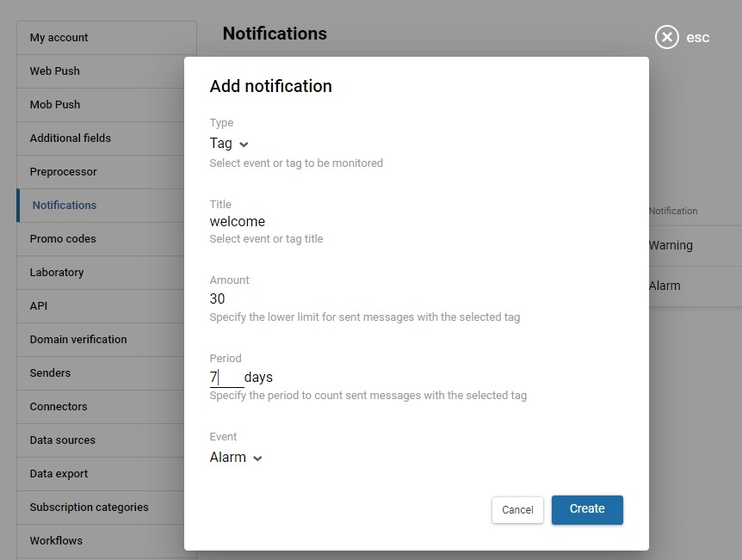Dismiss the dialog with the esc close icon

[667, 37]
